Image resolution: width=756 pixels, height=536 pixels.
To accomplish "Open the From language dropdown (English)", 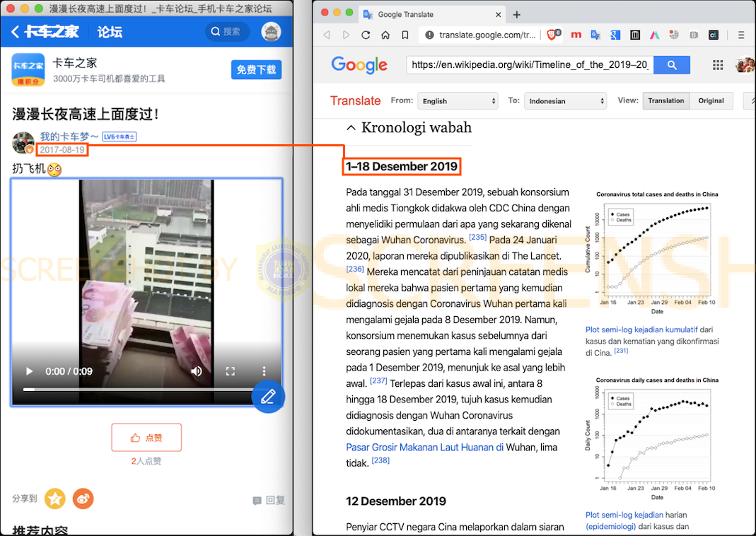I will (x=458, y=100).
